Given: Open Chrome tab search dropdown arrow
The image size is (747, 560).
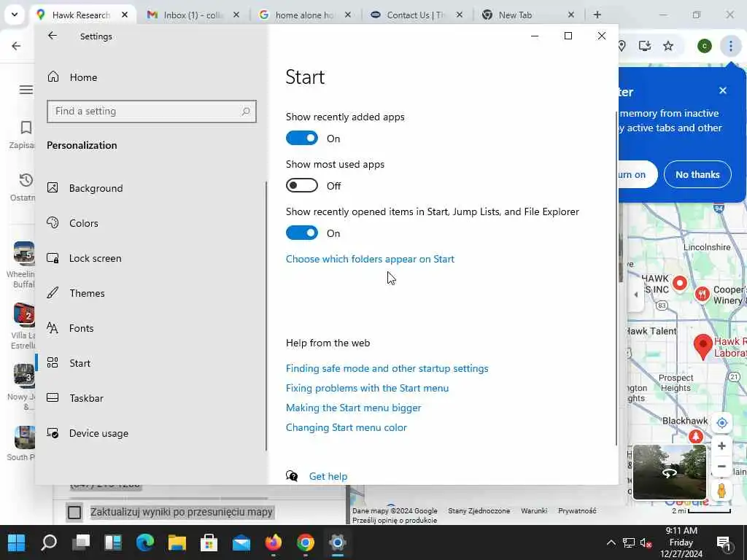Looking at the screenshot, I should pyautogui.click(x=15, y=15).
